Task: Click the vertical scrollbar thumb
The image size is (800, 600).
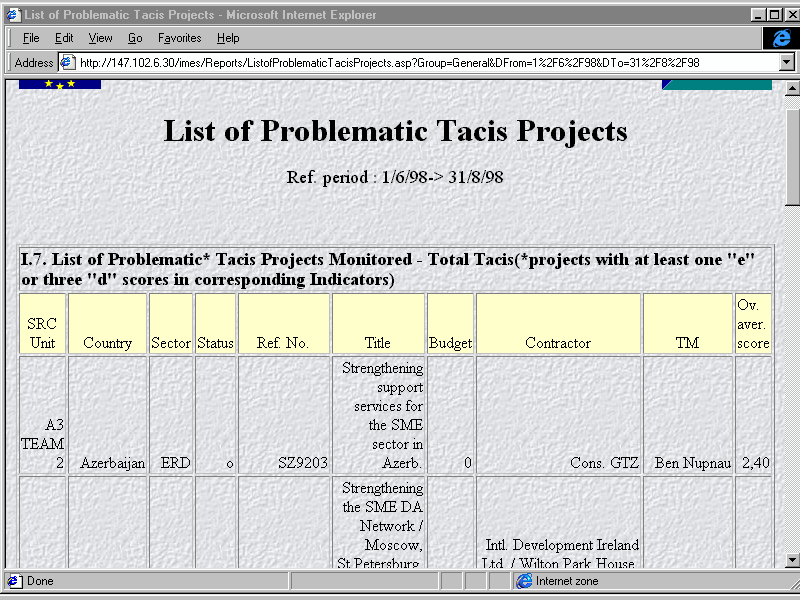Action: [792, 150]
